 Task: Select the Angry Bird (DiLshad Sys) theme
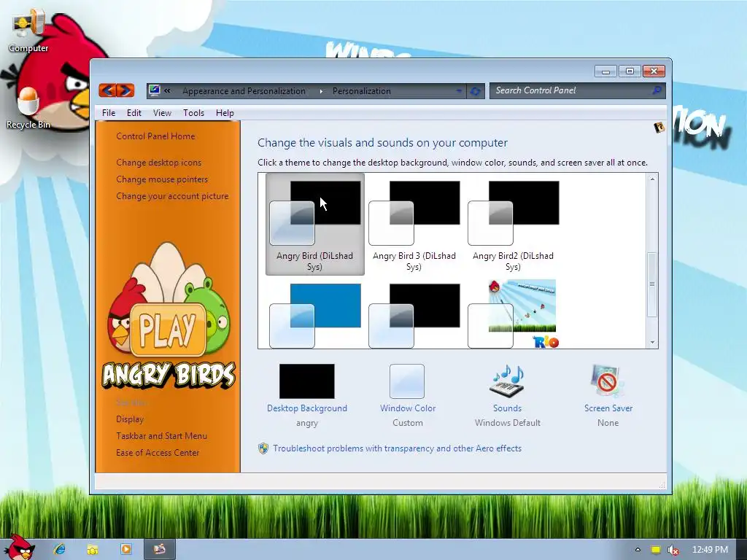[315, 224]
